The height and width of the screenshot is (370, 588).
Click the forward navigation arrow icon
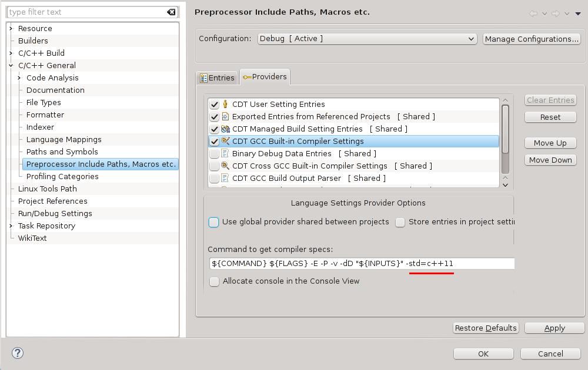click(556, 14)
